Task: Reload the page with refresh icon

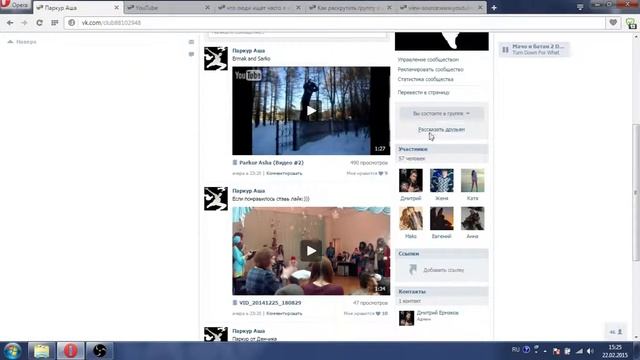Action: click(x=39, y=23)
